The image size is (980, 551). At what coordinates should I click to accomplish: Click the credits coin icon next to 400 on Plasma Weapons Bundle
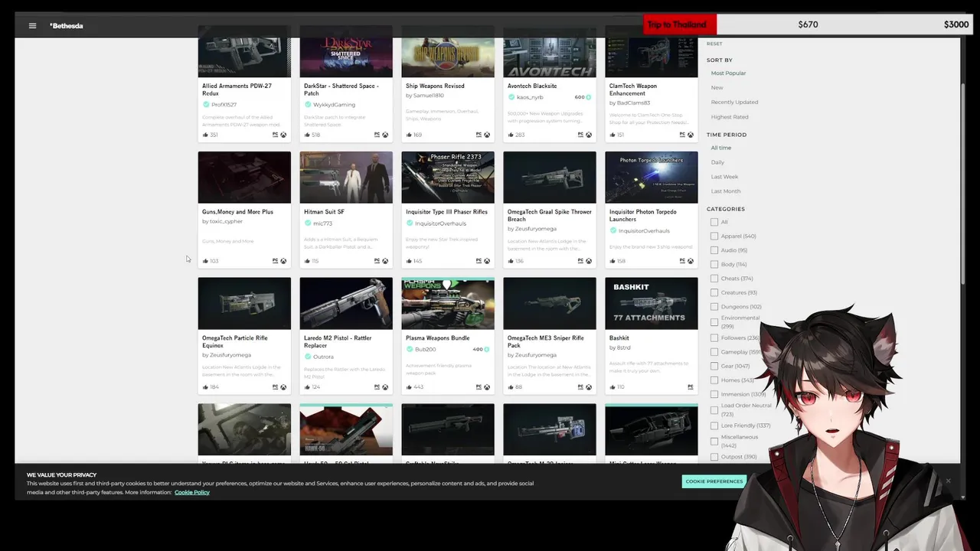click(487, 349)
